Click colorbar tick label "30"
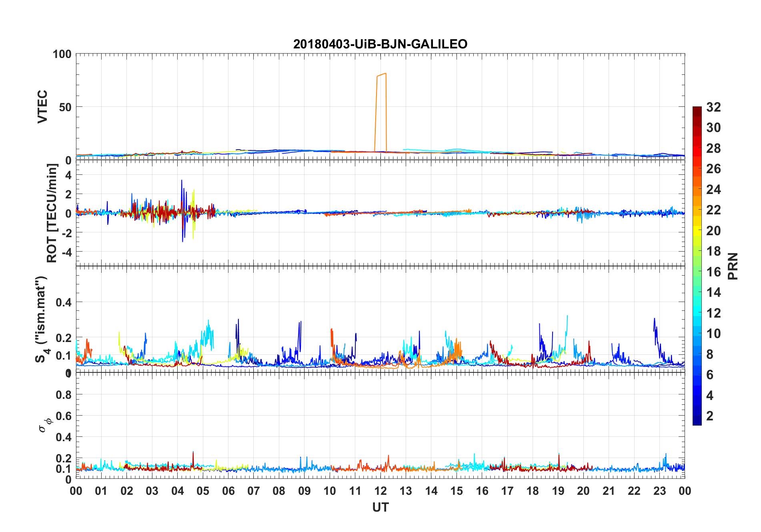761x532 pixels. (x=713, y=128)
